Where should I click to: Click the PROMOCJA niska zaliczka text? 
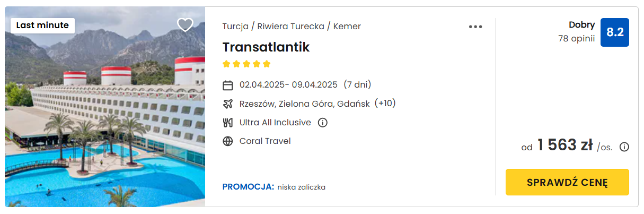pyautogui.click(x=274, y=187)
